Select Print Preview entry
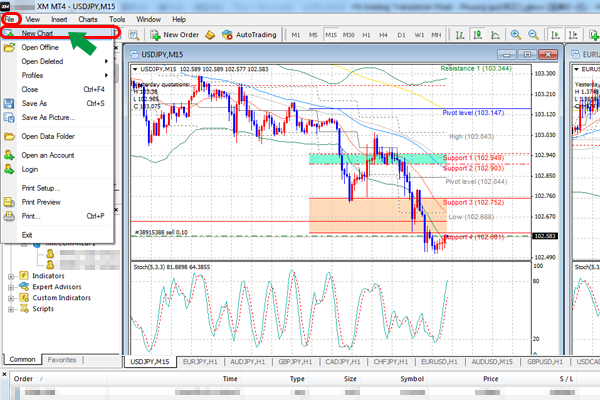The width and height of the screenshot is (600, 400). click(x=57, y=202)
